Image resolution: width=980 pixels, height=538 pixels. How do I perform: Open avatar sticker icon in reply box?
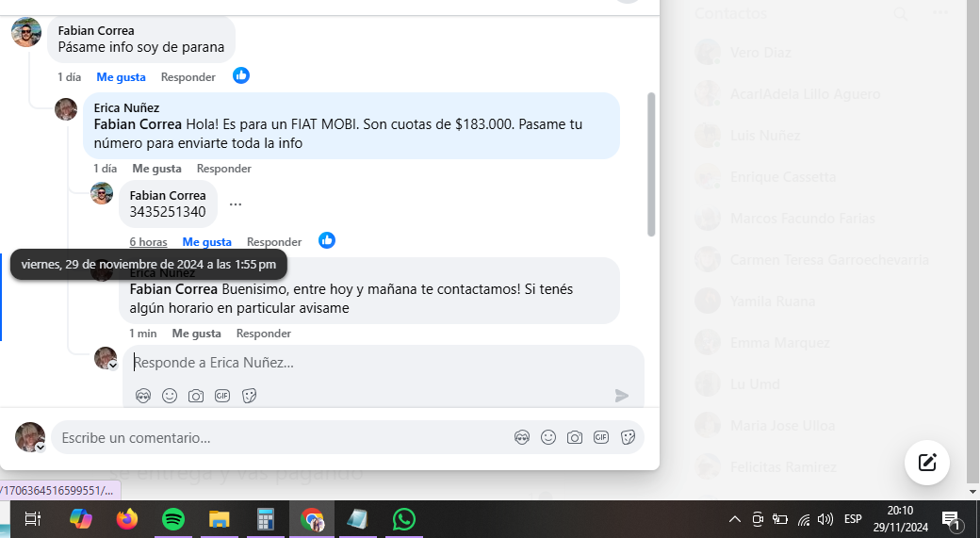coord(143,396)
